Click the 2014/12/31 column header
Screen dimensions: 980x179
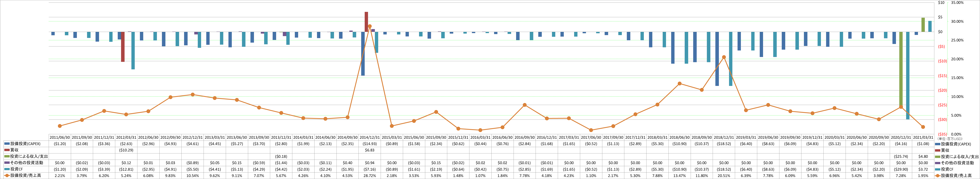(370, 137)
